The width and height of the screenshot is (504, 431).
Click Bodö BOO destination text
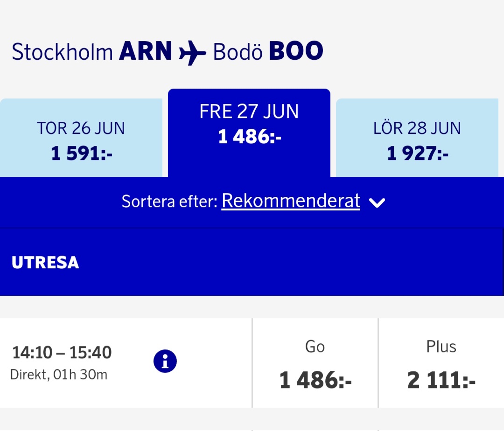pos(268,52)
